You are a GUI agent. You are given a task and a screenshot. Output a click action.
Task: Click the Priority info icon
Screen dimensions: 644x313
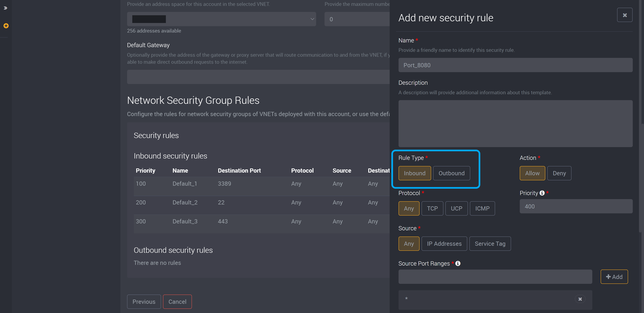tap(542, 193)
